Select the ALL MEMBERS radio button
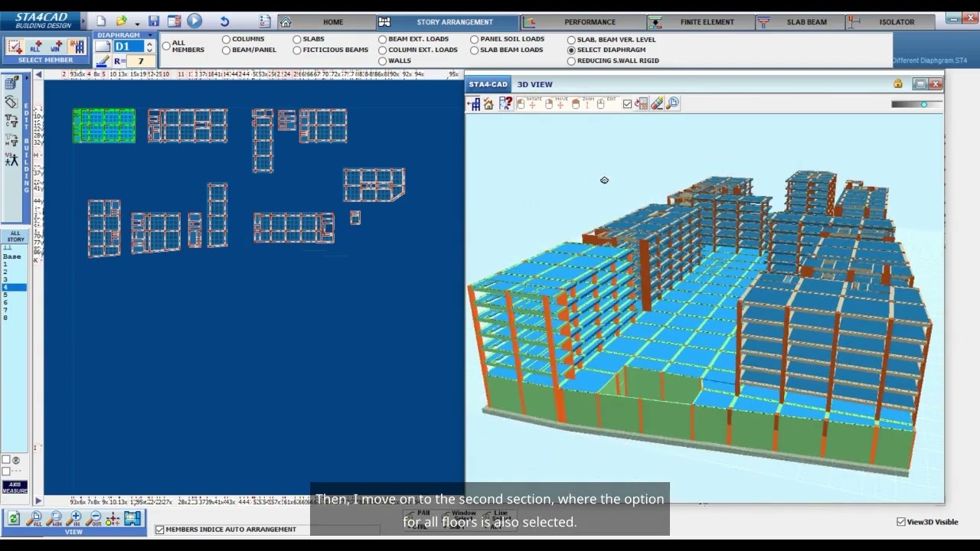 tap(166, 46)
